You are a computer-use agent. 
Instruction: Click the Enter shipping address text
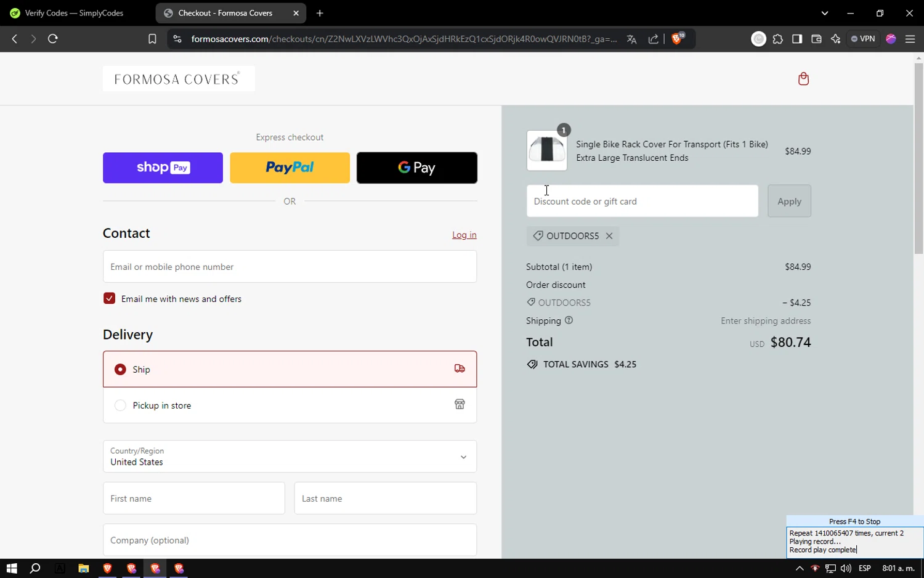click(x=766, y=321)
